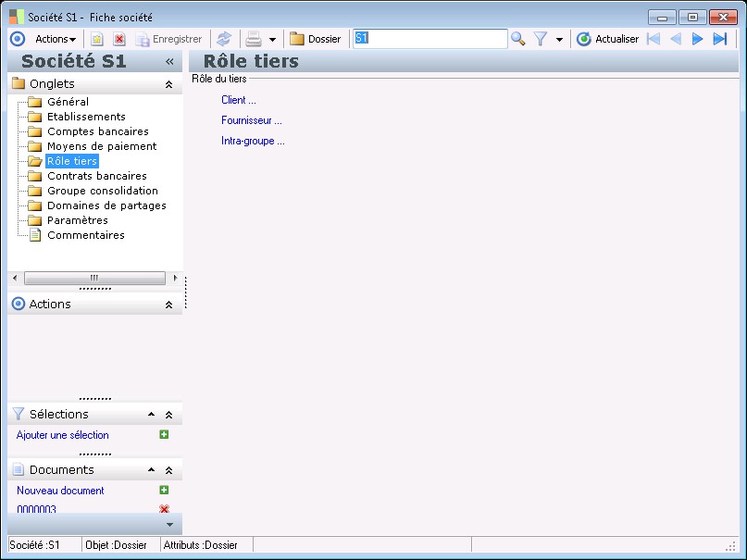Image resolution: width=747 pixels, height=560 pixels.
Task: Open the filter dropdown arrow
Action: tap(559, 40)
